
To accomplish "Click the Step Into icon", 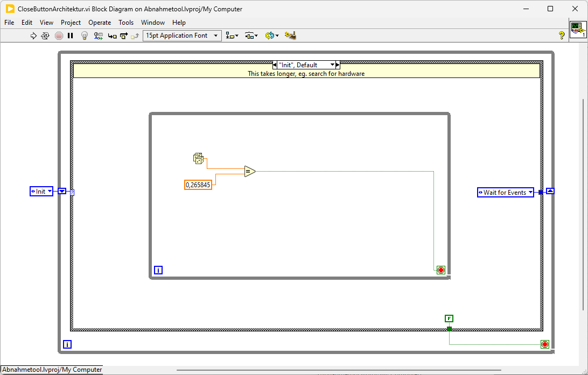I will pyautogui.click(x=112, y=36).
